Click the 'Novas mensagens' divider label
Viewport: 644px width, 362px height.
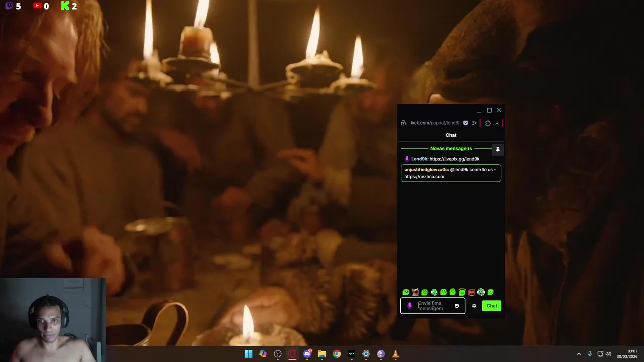tap(451, 148)
